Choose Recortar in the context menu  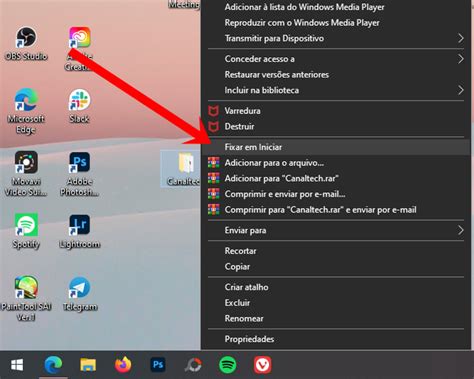[336, 251]
